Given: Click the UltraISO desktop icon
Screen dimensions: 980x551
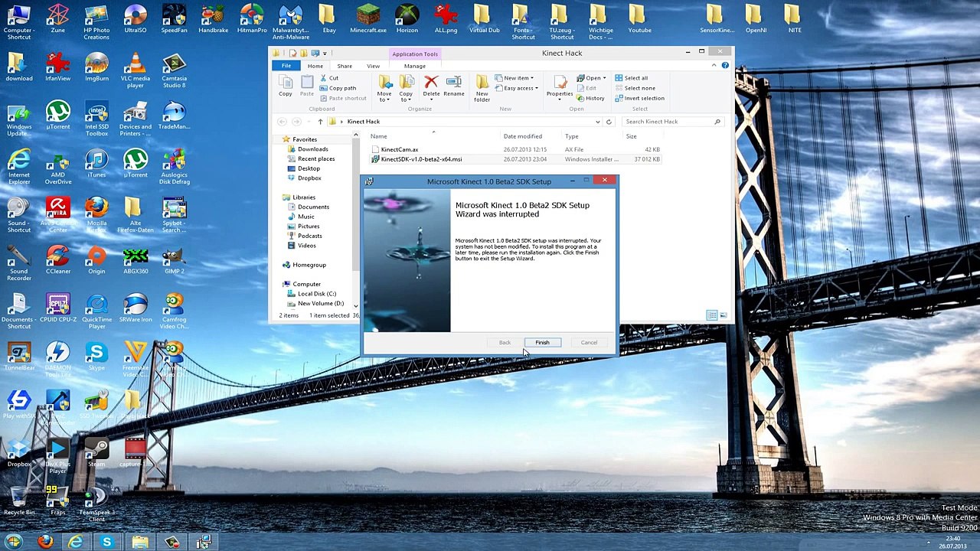Looking at the screenshot, I should click(x=135, y=20).
